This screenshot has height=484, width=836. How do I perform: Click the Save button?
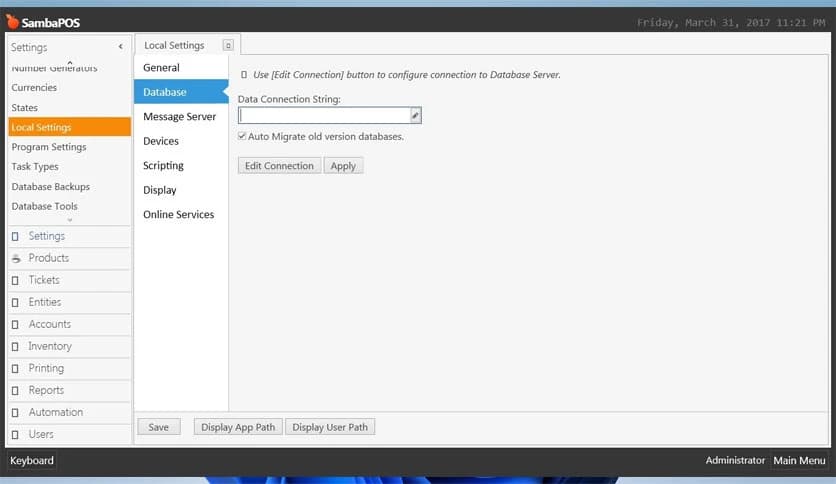[x=158, y=427]
